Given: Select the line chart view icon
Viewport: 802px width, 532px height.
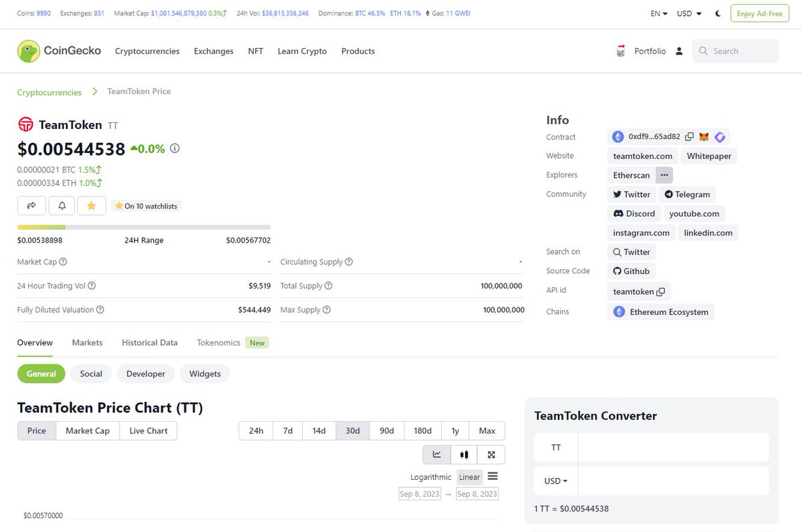Looking at the screenshot, I should coord(437,454).
